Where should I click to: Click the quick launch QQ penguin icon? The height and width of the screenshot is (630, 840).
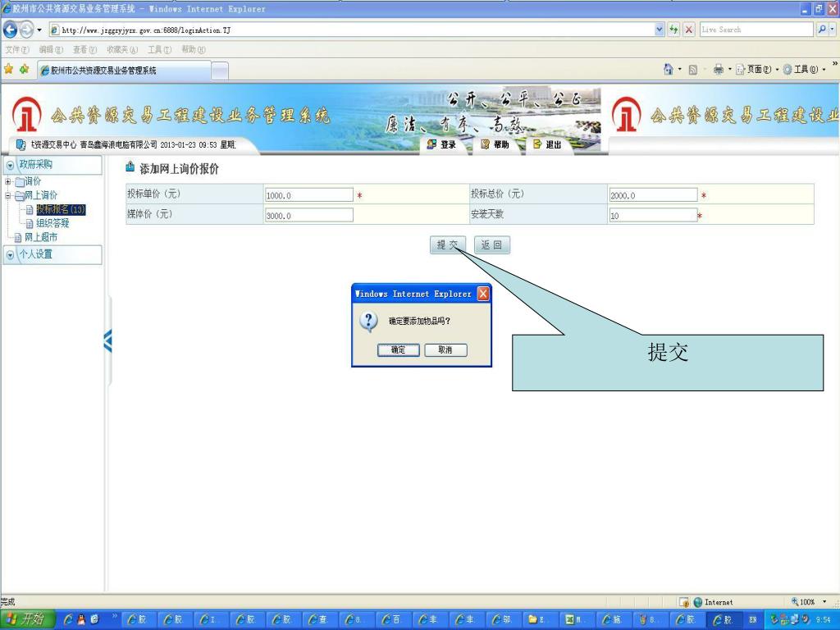point(81,619)
